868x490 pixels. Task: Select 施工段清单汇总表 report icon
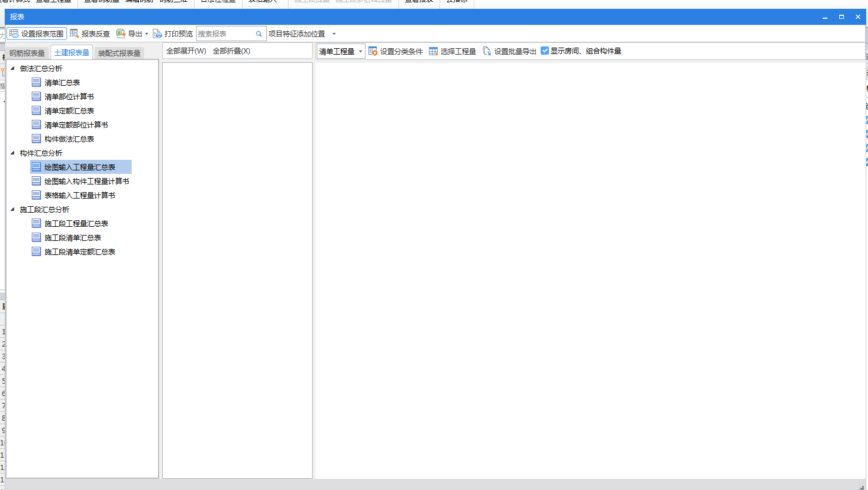coord(36,237)
